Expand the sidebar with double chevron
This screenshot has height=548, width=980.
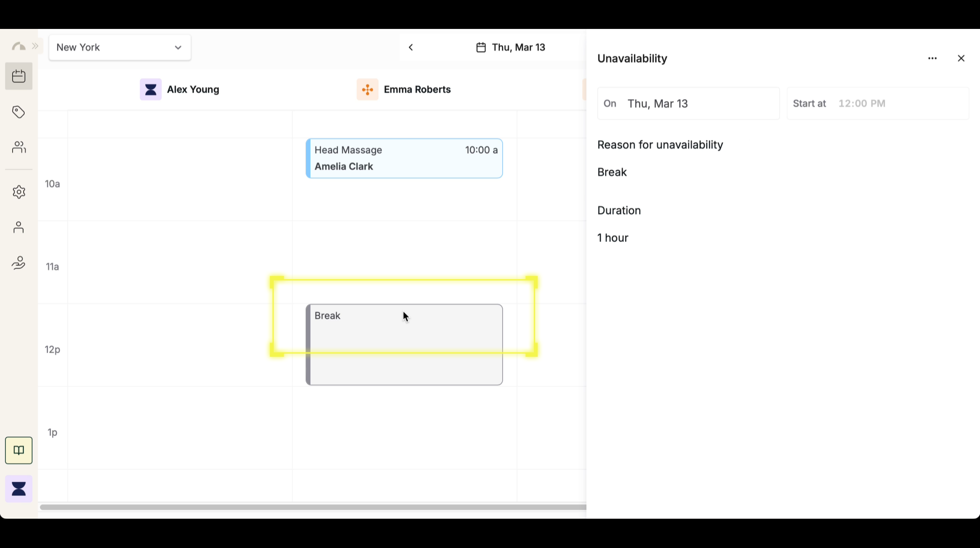(35, 46)
